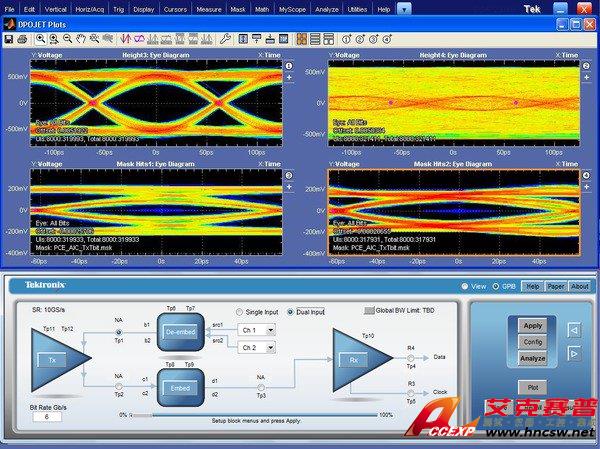
Task: Select the Single Input radio button
Action: tap(240, 311)
